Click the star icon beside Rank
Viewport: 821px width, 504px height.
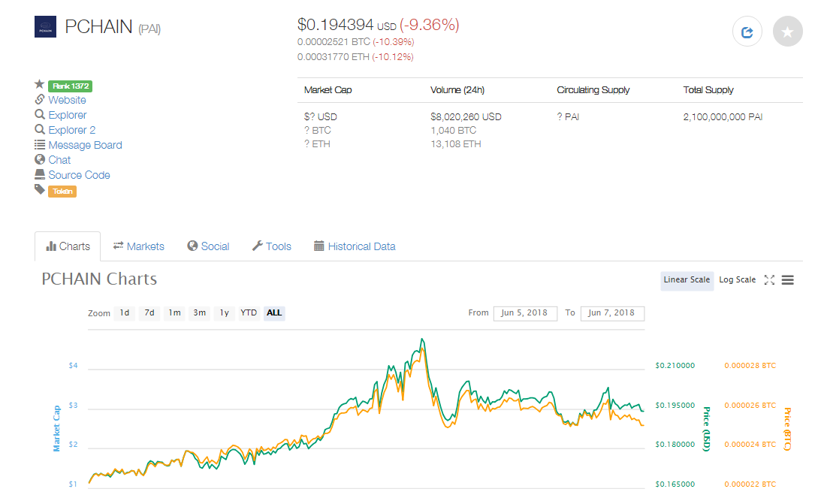coord(39,84)
